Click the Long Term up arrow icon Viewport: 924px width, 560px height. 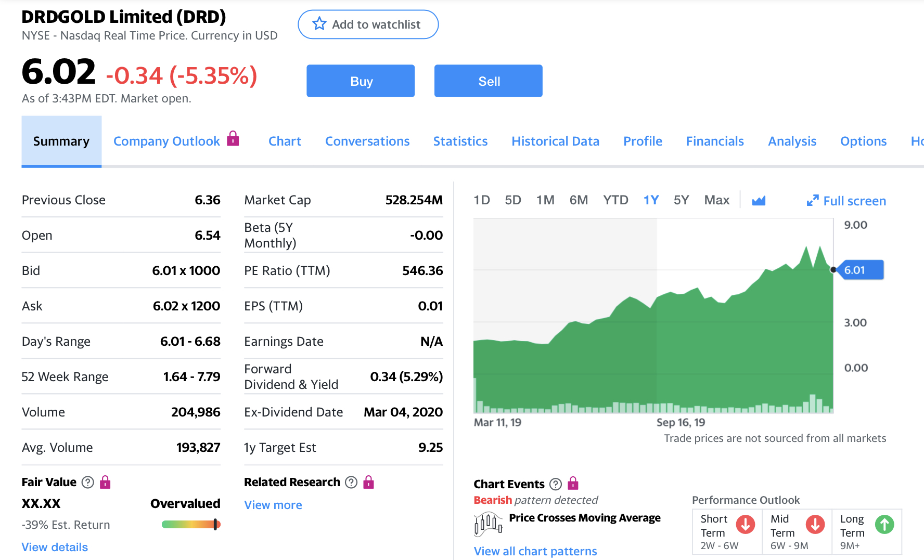pos(884,525)
